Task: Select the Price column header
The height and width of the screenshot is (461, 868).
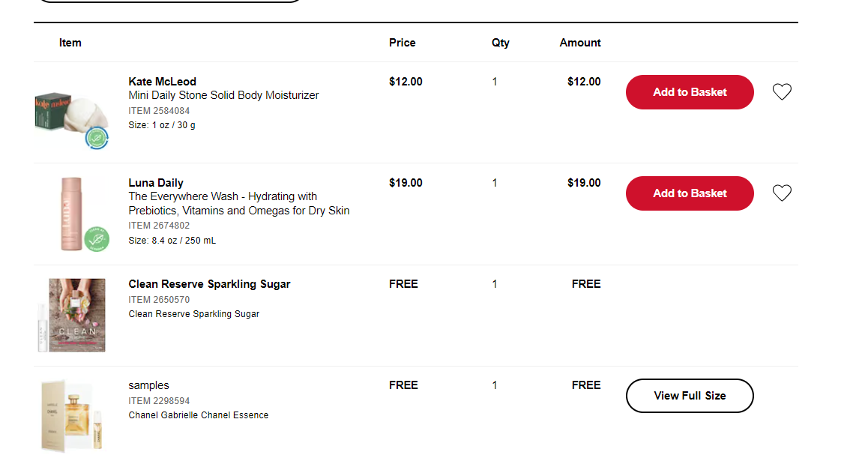Action: tap(402, 43)
